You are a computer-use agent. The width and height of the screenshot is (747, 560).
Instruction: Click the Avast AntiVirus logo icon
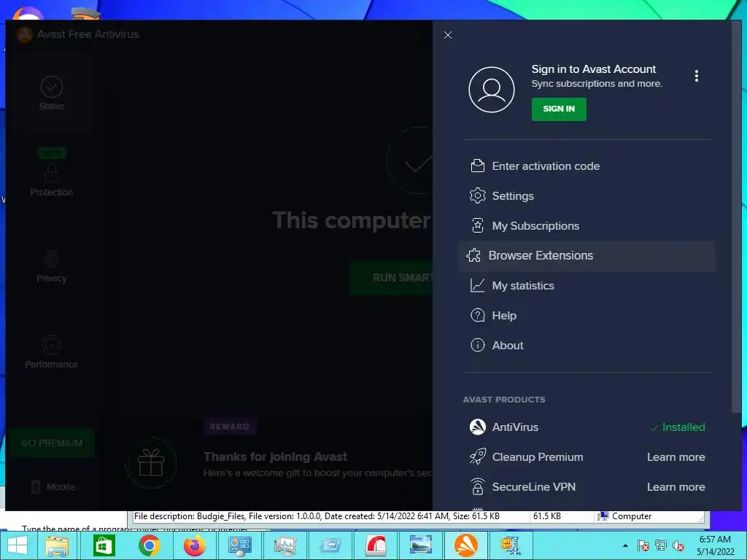477,427
